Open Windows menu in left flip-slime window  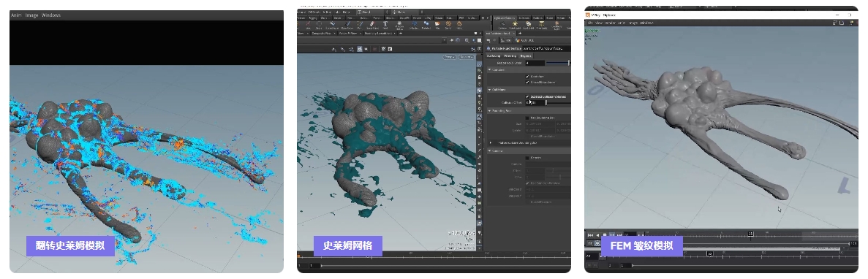pyautogui.click(x=51, y=15)
